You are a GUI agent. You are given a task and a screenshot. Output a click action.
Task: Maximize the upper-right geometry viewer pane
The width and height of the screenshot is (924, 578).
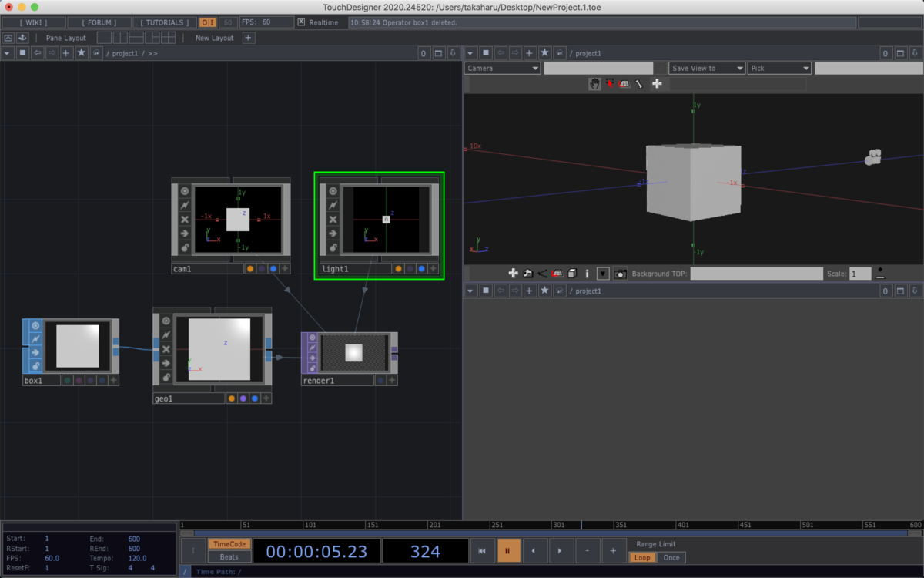(x=900, y=53)
